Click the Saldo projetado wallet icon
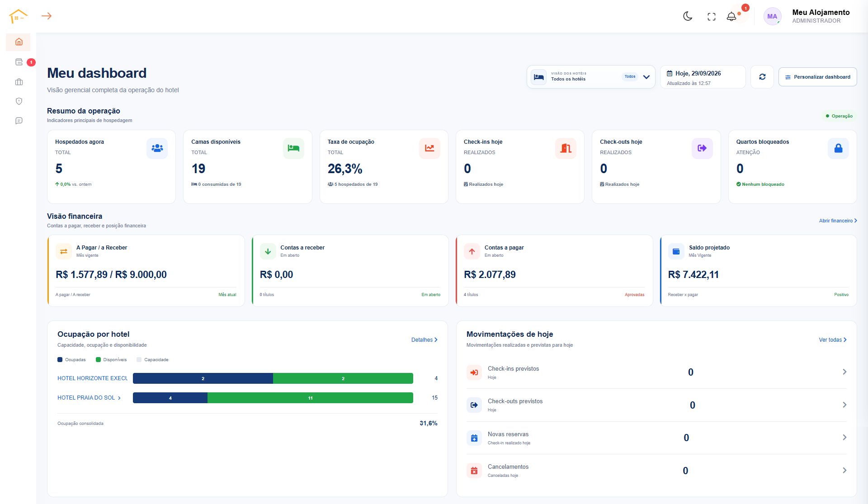This screenshot has height=504, width=868. tap(676, 251)
